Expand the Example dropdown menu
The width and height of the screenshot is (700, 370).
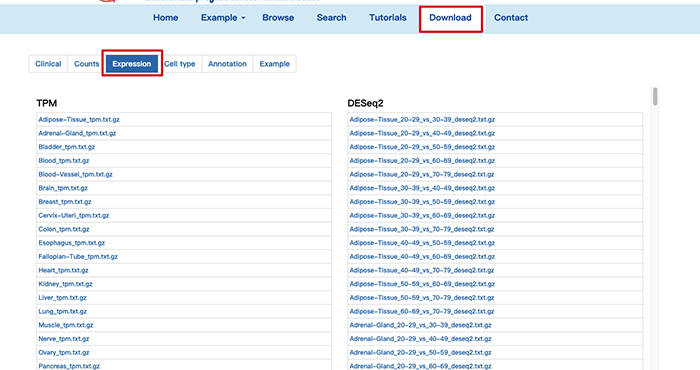[x=223, y=18]
